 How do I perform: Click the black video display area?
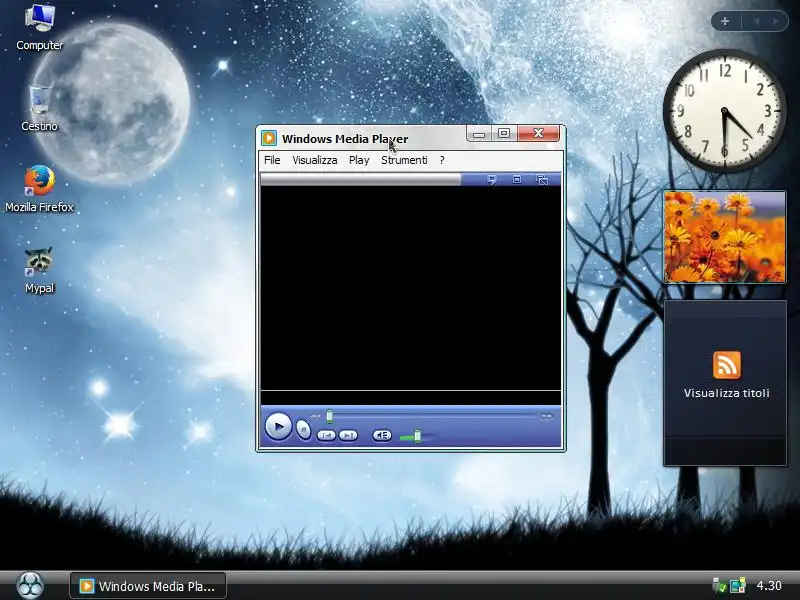(x=411, y=288)
